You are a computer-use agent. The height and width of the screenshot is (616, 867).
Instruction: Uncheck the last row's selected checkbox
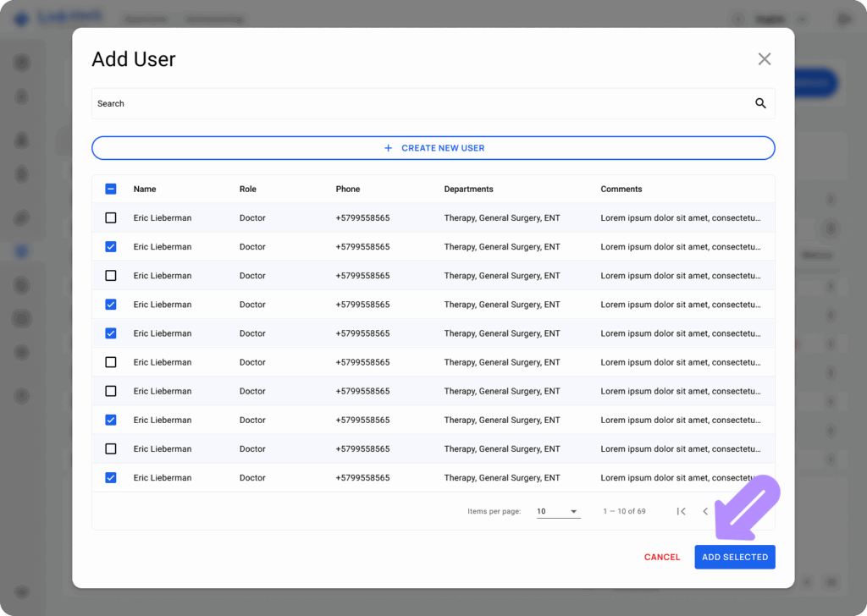tap(110, 477)
